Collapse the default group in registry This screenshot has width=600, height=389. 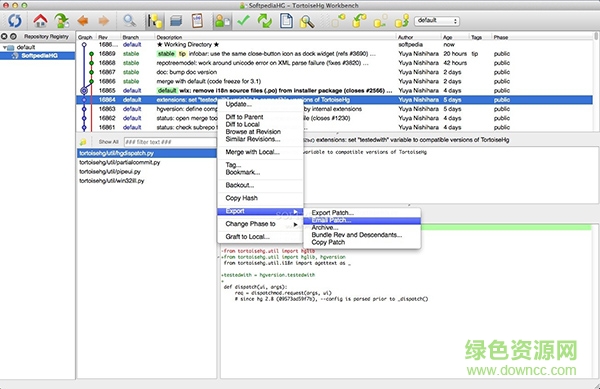coord(4,47)
